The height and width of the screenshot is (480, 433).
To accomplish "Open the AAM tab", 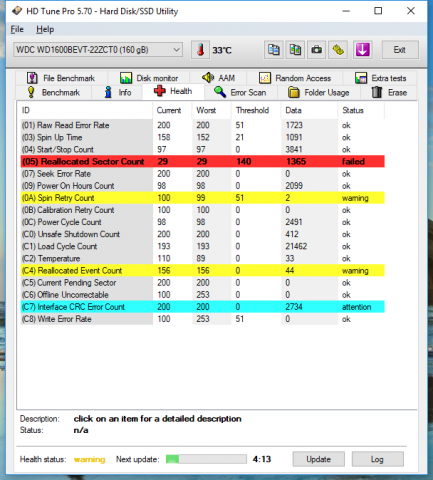I will click(x=219, y=78).
